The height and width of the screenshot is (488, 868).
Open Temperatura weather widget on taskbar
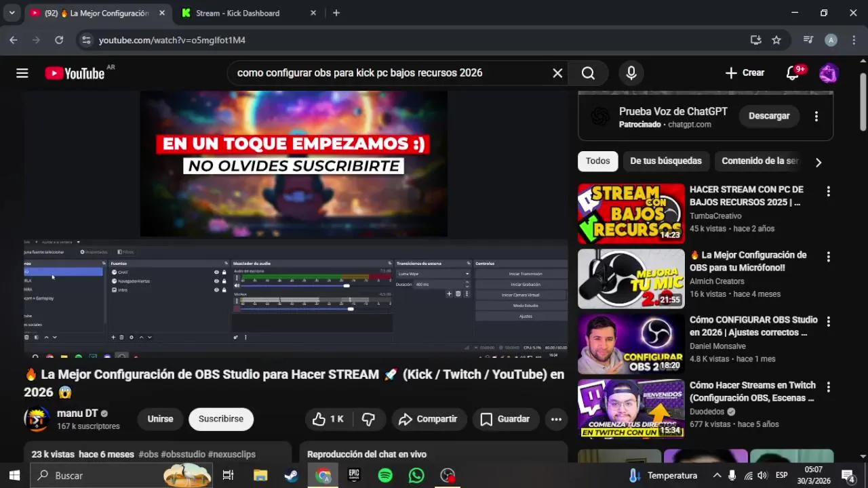[x=663, y=476]
